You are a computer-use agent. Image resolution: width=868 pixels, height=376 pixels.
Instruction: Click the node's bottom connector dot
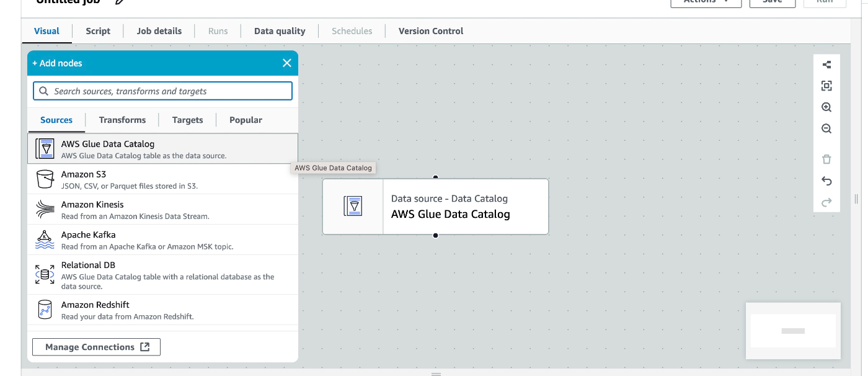pos(436,235)
